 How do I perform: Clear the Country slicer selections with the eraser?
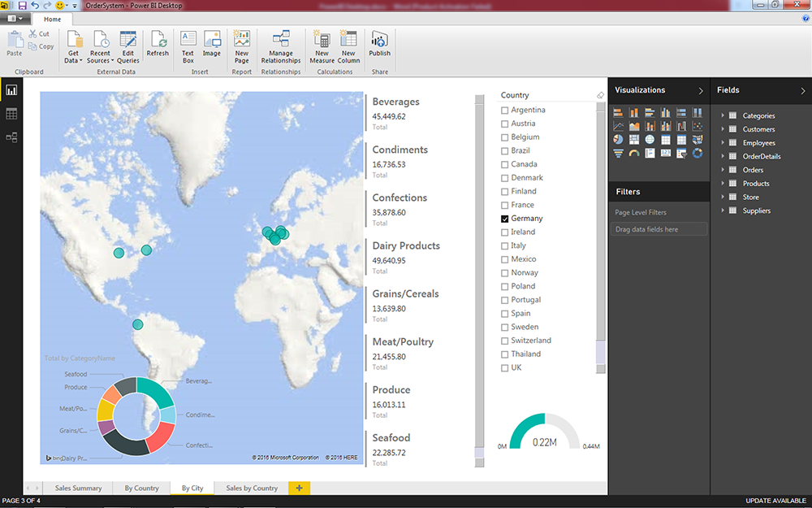[600, 95]
